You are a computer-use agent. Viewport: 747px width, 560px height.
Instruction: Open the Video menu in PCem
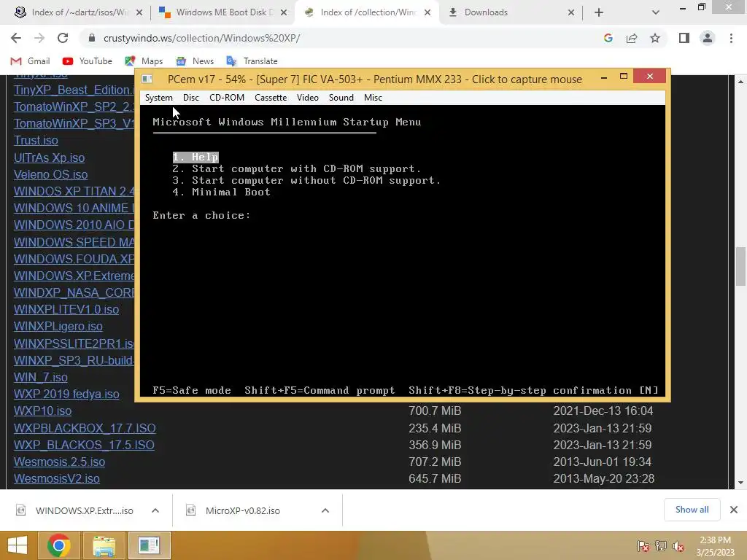pyautogui.click(x=307, y=98)
